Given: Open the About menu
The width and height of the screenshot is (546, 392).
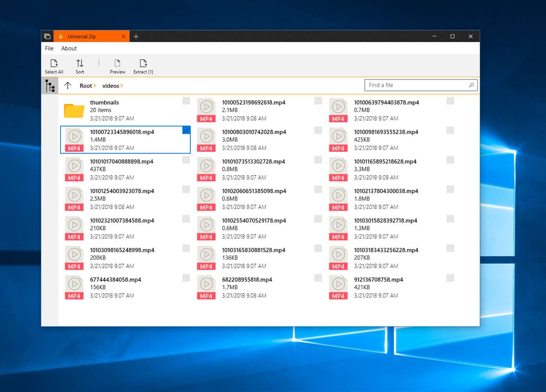Looking at the screenshot, I should click(69, 48).
